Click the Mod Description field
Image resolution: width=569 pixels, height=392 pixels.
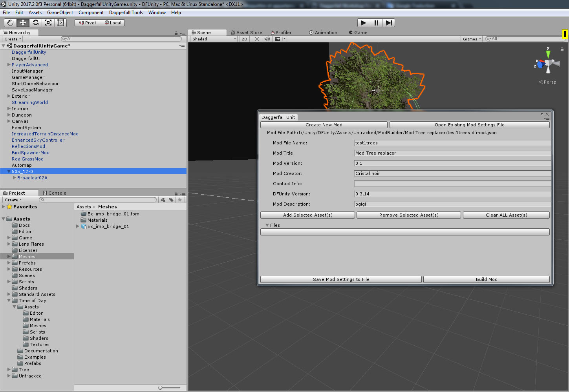pyautogui.click(x=452, y=204)
